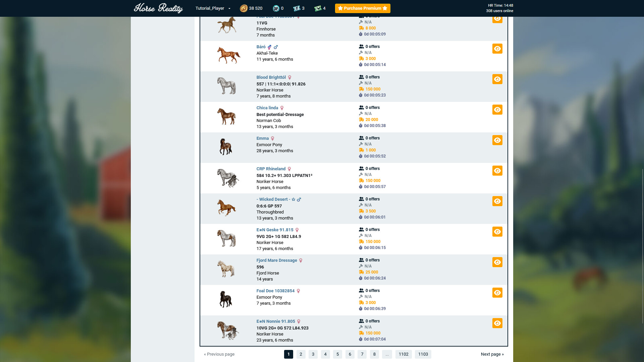Go to the next page of listings

tap(492, 354)
